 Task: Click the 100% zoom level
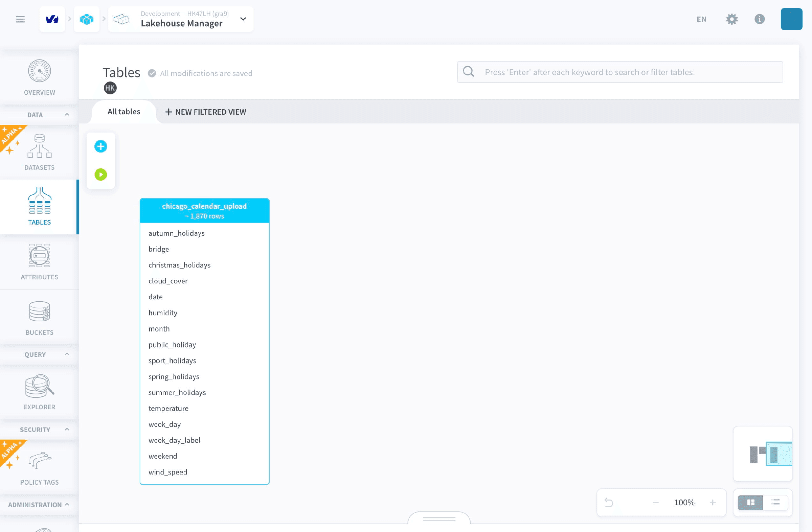click(684, 502)
